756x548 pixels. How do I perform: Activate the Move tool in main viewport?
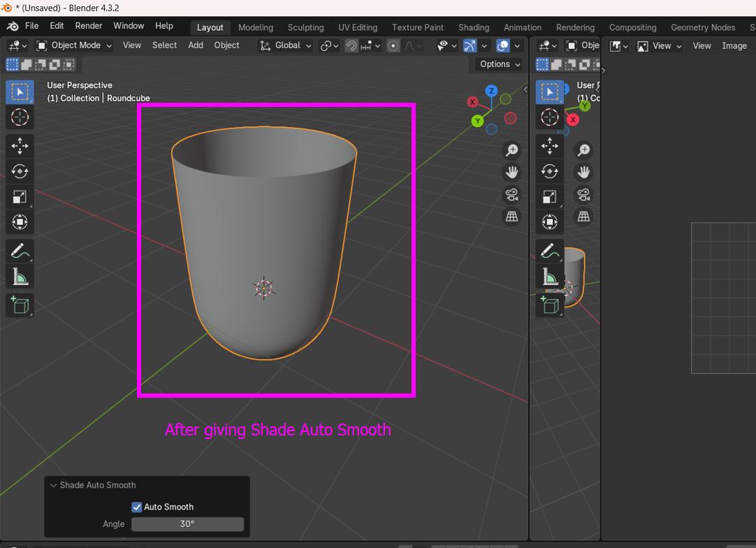20,145
